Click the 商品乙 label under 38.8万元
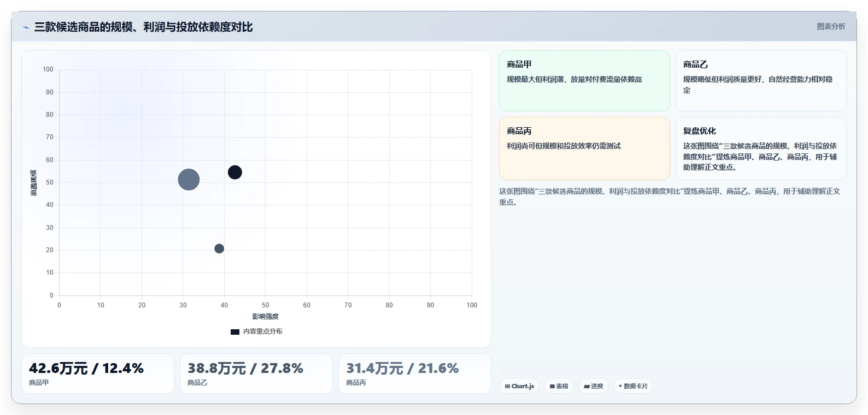Viewport: 868px width, 415px height. (x=197, y=383)
